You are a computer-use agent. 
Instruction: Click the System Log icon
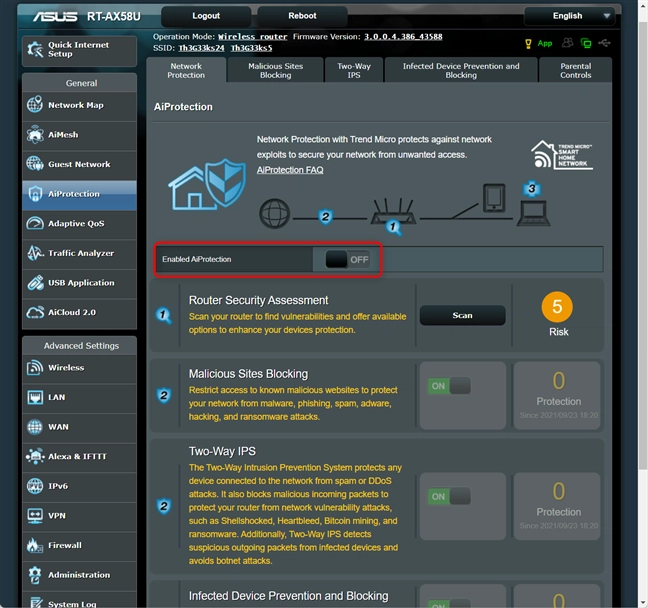click(x=36, y=603)
